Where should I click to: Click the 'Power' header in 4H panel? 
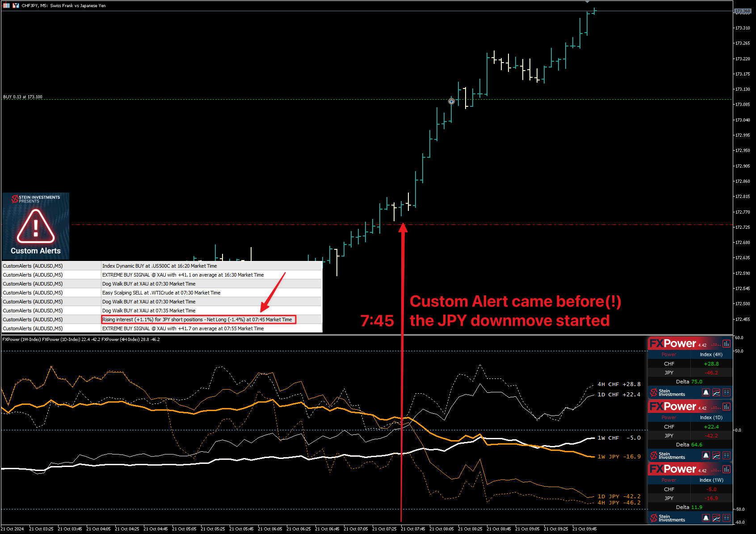click(x=668, y=354)
